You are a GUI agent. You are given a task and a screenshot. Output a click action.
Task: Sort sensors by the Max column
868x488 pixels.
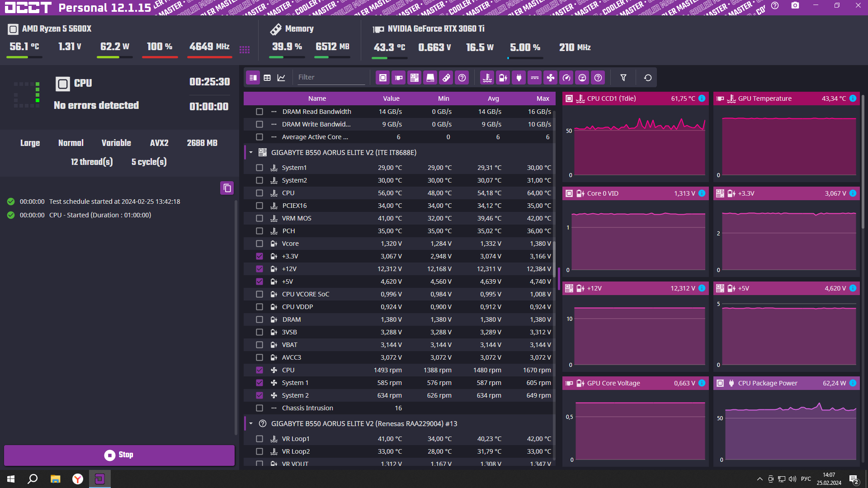[x=543, y=99]
